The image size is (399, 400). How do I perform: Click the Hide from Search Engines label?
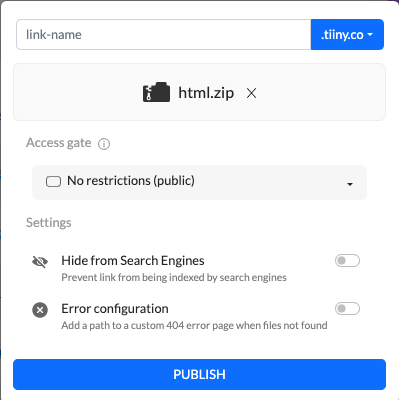133,260
